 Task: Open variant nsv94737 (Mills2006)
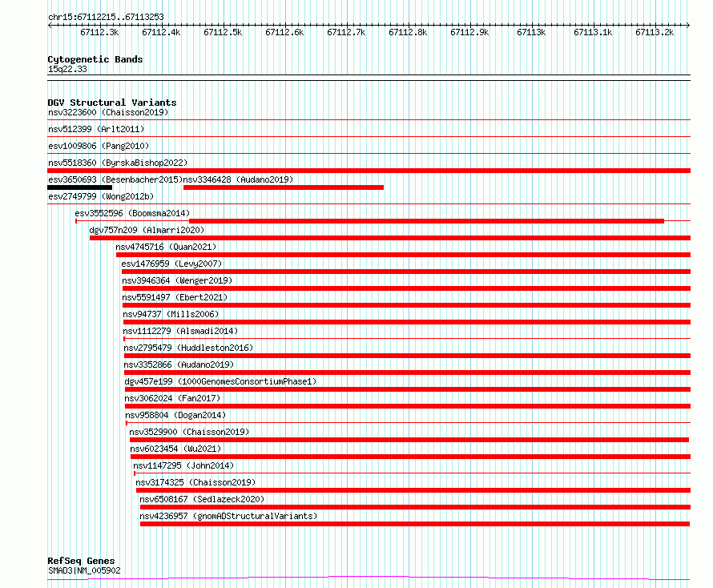click(171, 314)
